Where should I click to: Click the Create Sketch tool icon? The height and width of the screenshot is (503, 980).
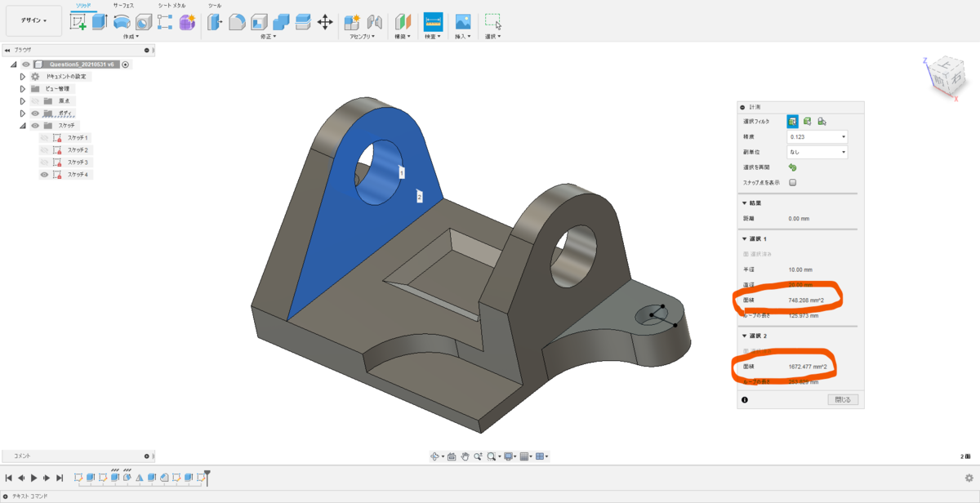coord(78,22)
